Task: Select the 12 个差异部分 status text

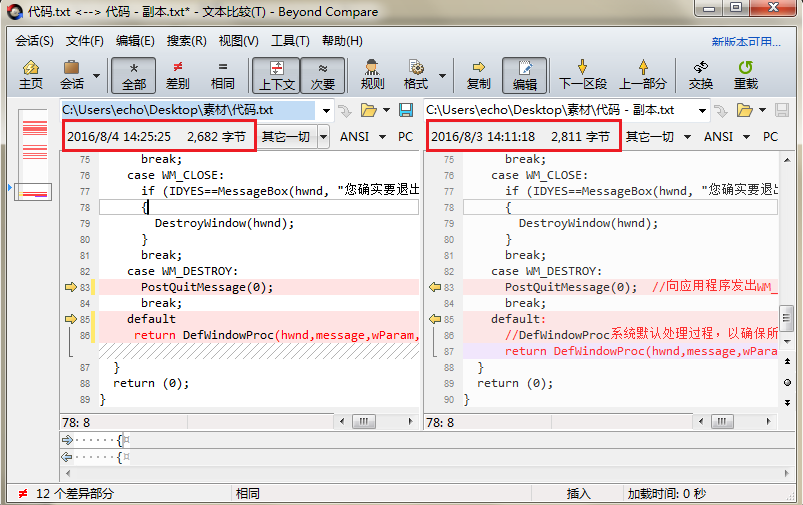Action: tap(75, 494)
